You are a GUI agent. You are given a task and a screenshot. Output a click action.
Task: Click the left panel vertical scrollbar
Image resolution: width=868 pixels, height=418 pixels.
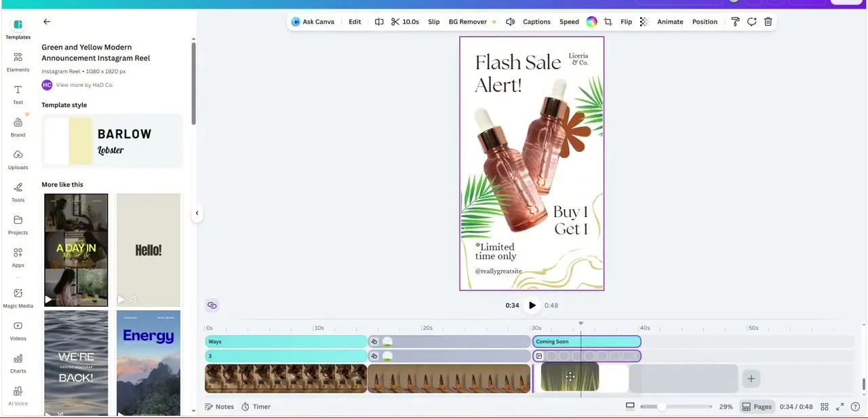[193, 83]
